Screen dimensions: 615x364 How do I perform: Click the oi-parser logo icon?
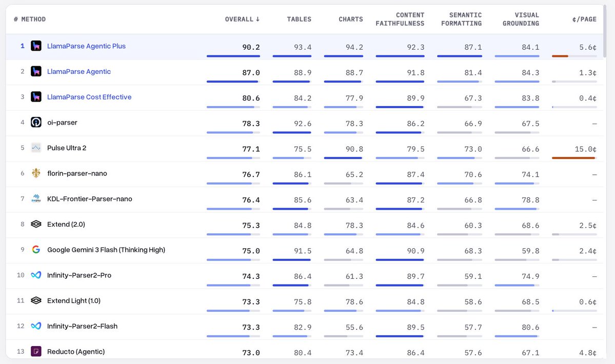point(36,122)
